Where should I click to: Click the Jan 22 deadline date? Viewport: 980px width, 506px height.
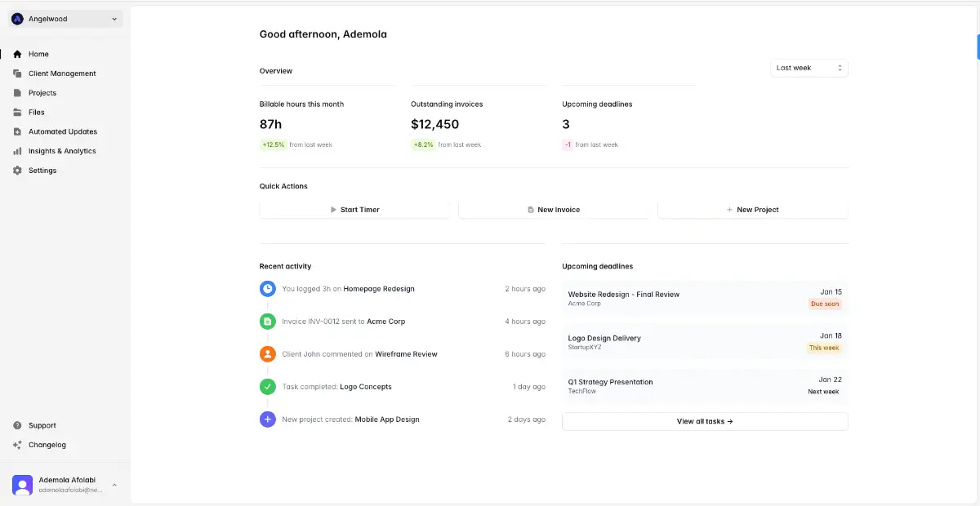(830, 379)
